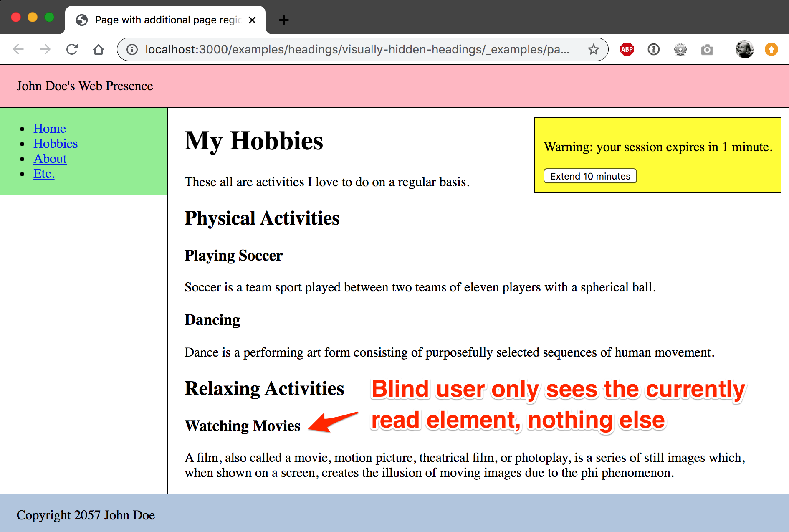
Task: Open the Adblock Plus extension
Action: [x=627, y=50]
